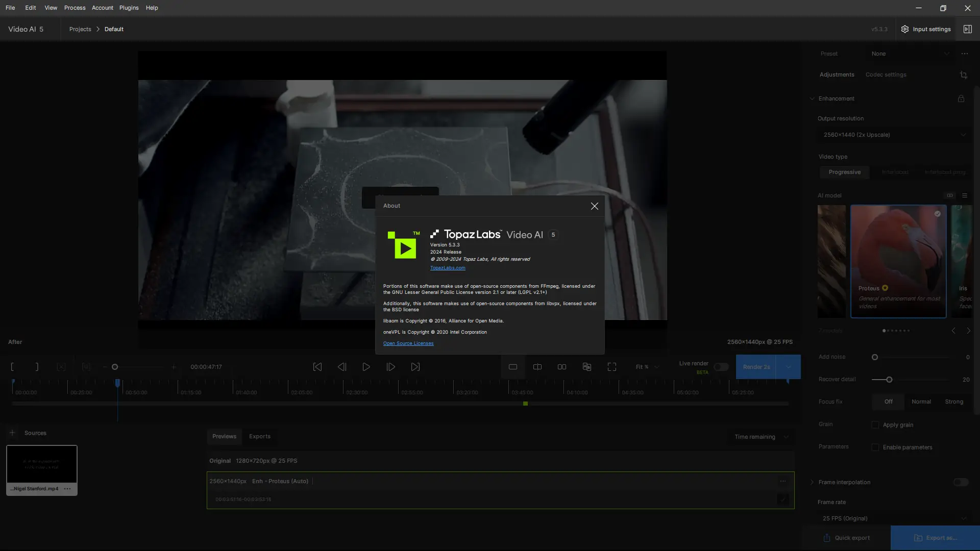The height and width of the screenshot is (551, 980).
Task: Toggle the side panel layout icon
Action: (x=967, y=29)
